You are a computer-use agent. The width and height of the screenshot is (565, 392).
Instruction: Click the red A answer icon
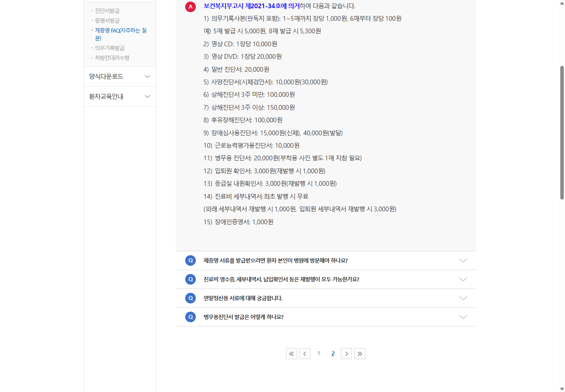click(x=190, y=7)
